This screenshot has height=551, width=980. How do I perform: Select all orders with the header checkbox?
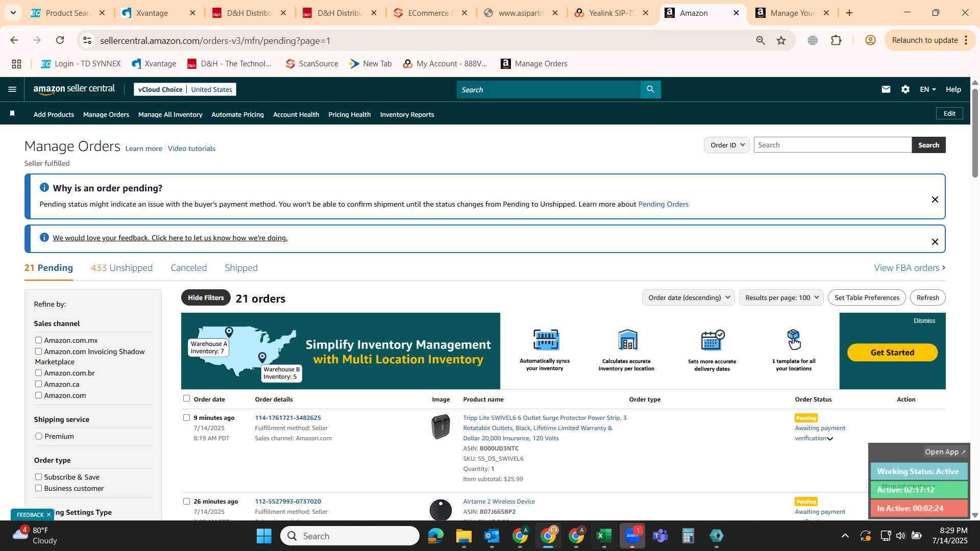[186, 398]
